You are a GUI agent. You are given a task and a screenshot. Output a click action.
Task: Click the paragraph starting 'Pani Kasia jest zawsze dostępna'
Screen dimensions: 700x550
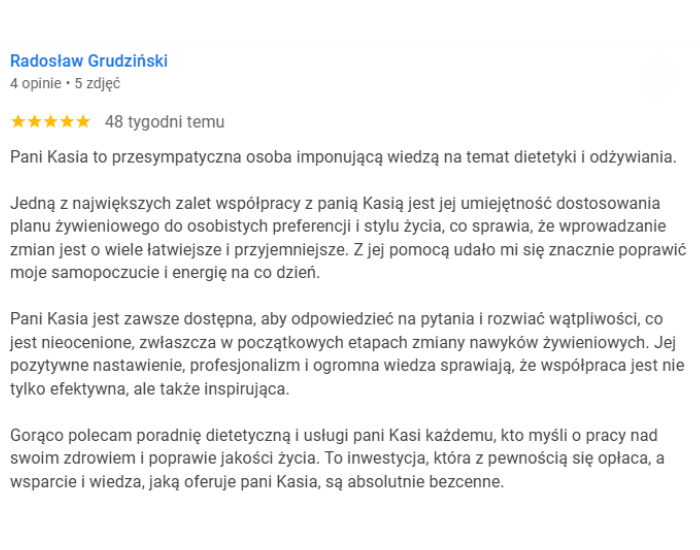(347, 354)
